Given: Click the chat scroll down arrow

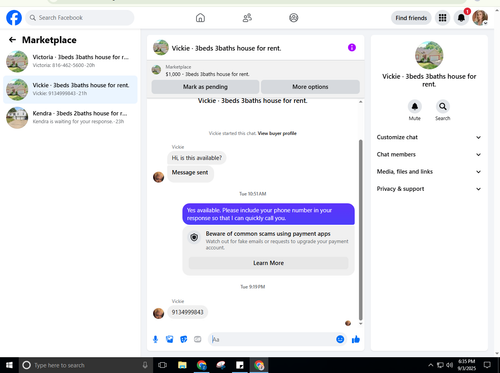Looking at the screenshot, I should (360, 324).
